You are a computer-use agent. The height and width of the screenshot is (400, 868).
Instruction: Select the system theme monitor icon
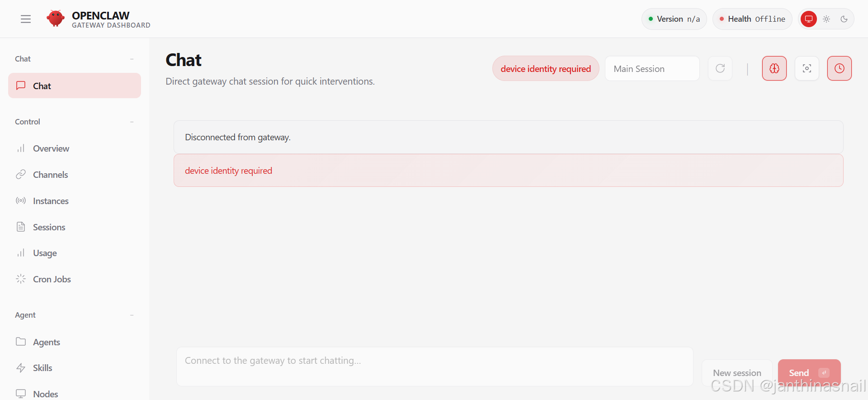click(809, 19)
